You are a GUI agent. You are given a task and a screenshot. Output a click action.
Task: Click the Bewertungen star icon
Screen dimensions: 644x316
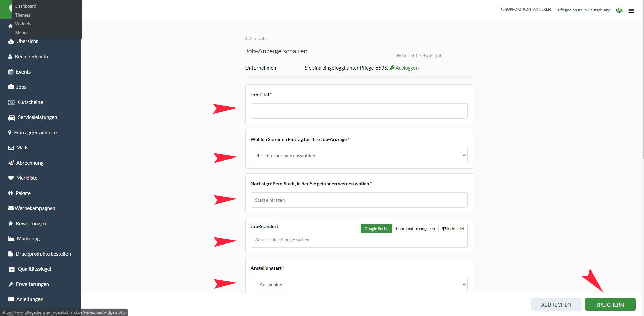(x=11, y=224)
